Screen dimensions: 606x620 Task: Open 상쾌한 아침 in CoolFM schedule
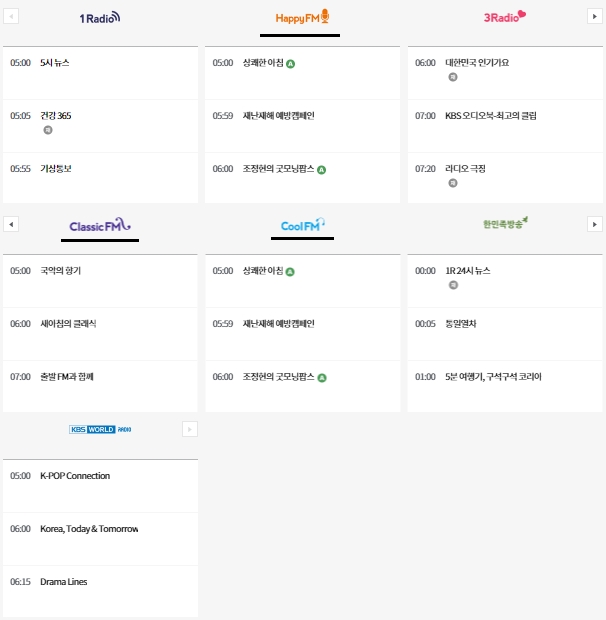pos(263,271)
